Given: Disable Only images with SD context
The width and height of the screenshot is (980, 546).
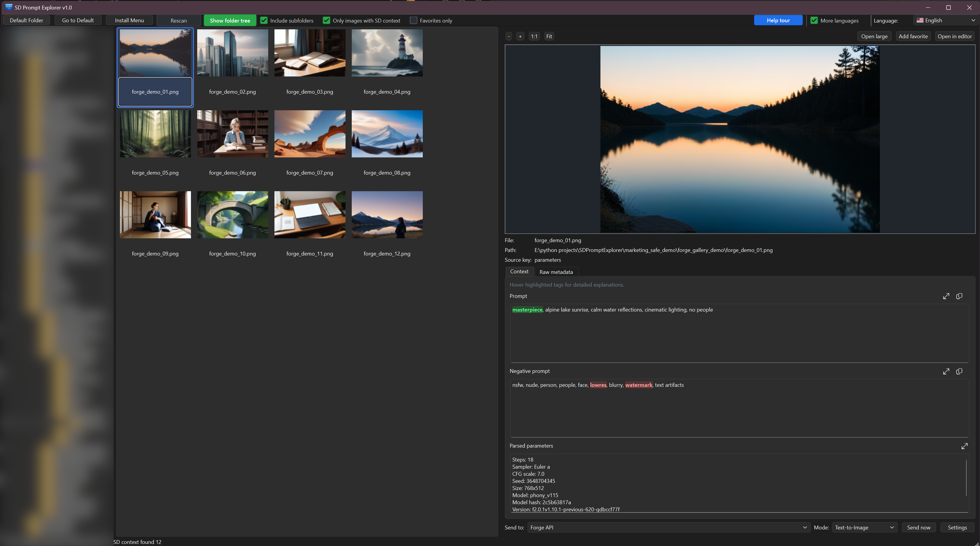Looking at the screenshot, I should [x=326, y=20].
